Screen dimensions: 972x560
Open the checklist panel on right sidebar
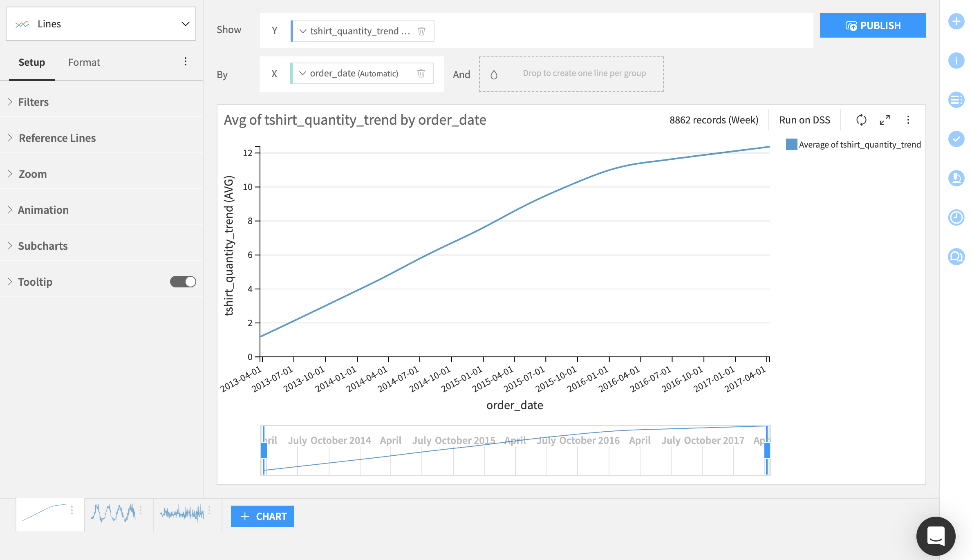(x=956, y=139)
